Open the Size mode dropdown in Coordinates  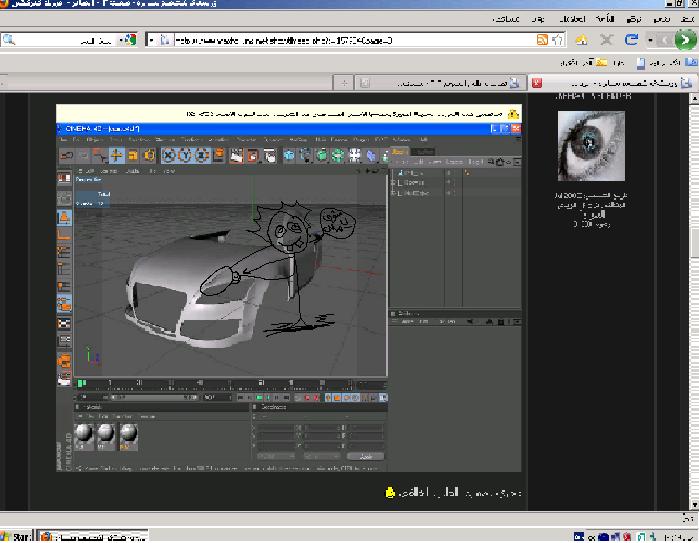tap(322, 456)
